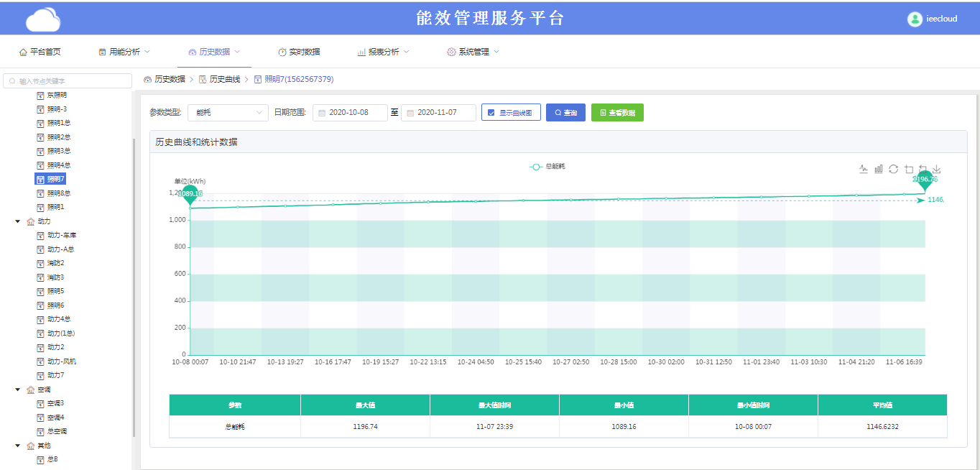Click the house icon beside 其他 group

[x=30, y=446]
